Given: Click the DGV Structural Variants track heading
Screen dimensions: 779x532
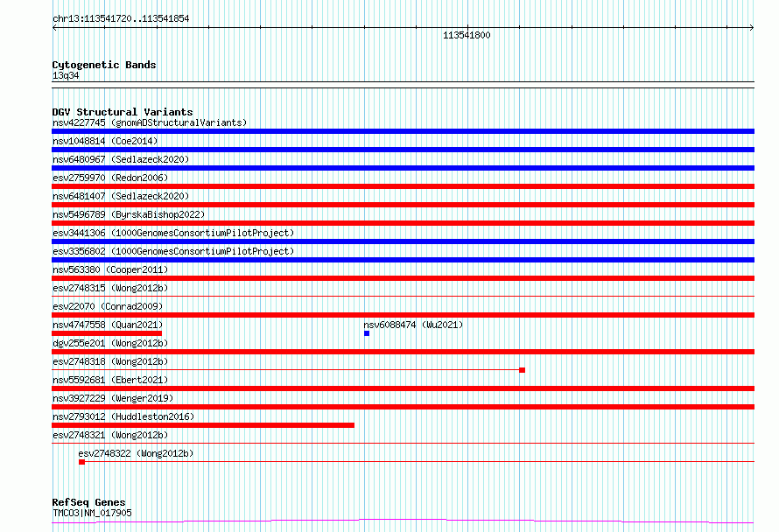Looking at the screenshot, I should coord(123,112).
